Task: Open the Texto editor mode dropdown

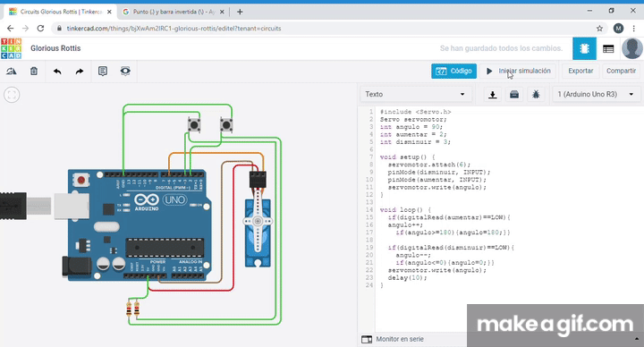Action: tap(415, 95)
